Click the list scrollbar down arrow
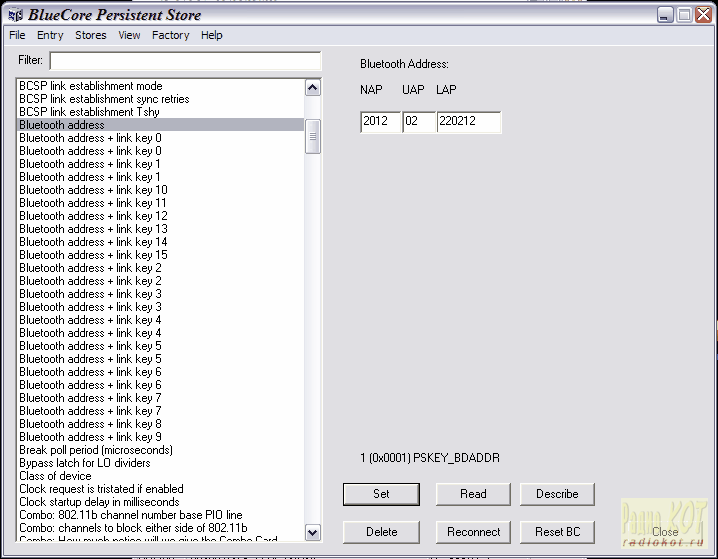 pos(313,532)
